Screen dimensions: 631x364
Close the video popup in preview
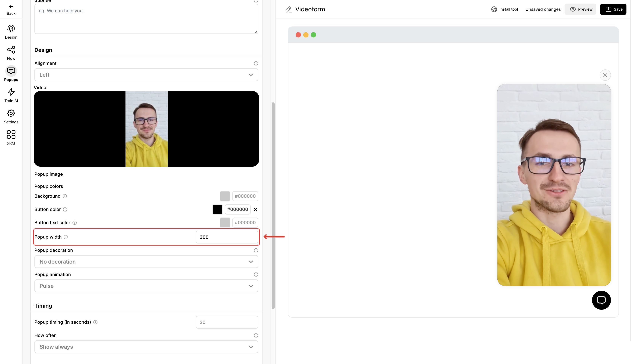click(605, 75)
